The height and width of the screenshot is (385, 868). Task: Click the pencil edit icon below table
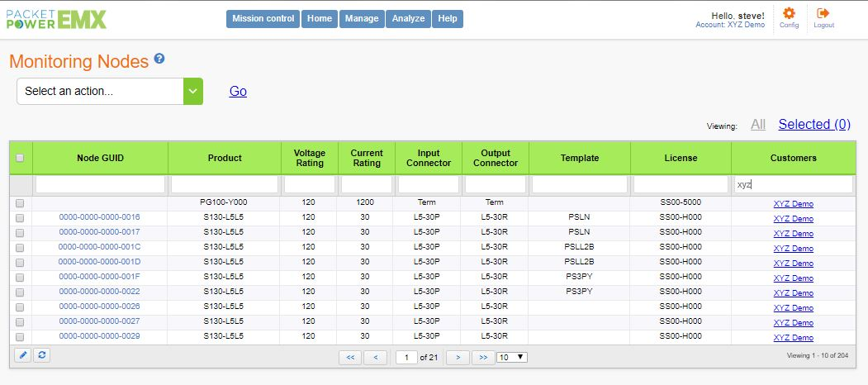pyautogui.click(x=23, y=355)
